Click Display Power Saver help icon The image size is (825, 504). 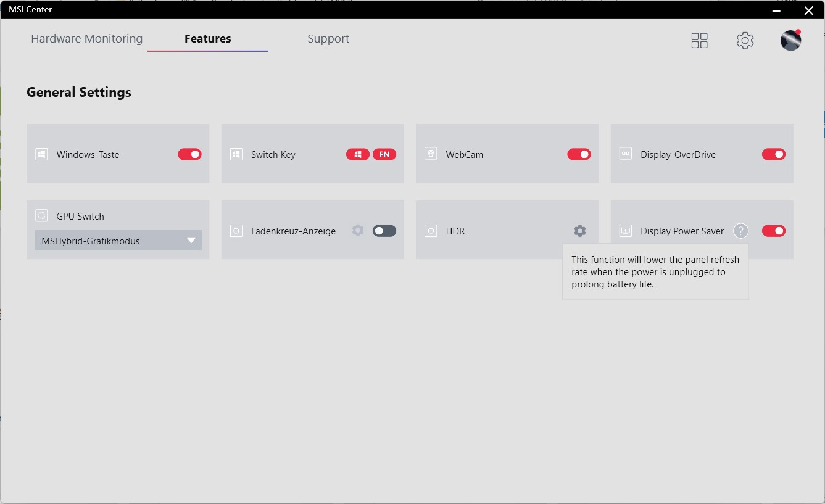[x=740, y=231]
